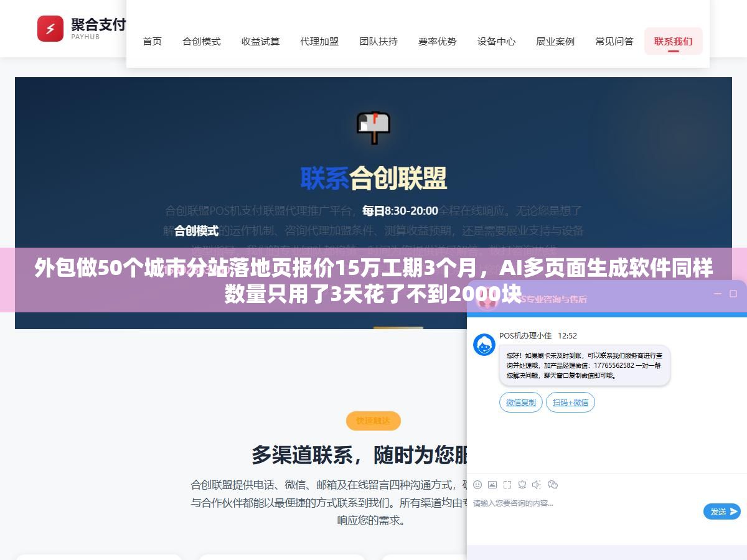Image resolution: width=747 pixels, height=560 pixels.
Task: Go to the 合创模式 nav item
Action: tap(202, 41)
